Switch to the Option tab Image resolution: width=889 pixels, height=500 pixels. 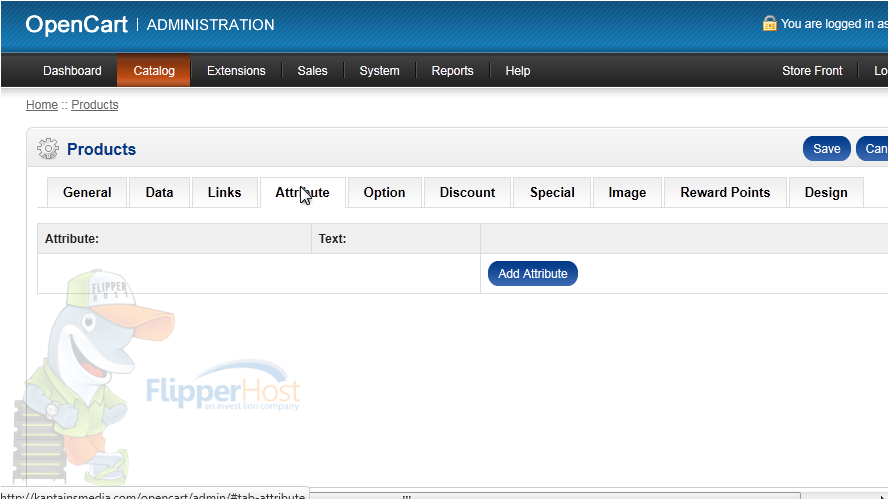pos(384,193)
